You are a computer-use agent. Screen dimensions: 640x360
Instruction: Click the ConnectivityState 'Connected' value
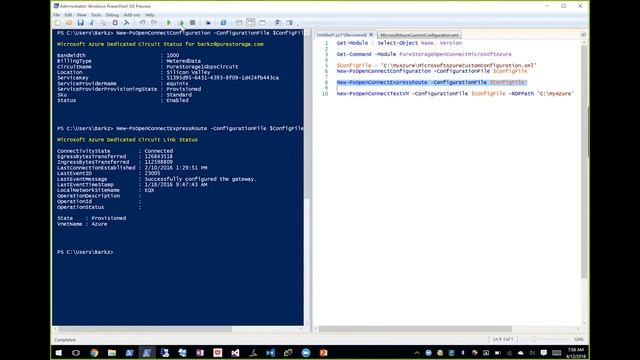pyautogui.click(x=159, y=151)
